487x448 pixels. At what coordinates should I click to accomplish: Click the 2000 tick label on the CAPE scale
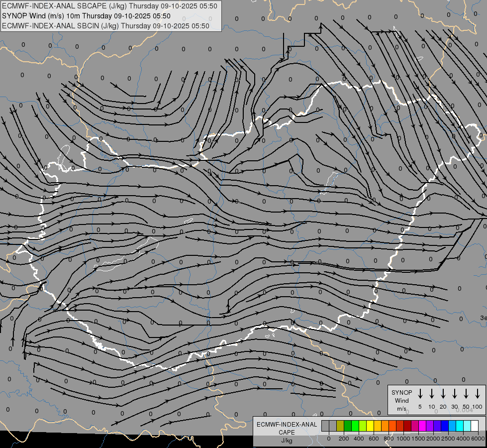click(x=433, y=439)
